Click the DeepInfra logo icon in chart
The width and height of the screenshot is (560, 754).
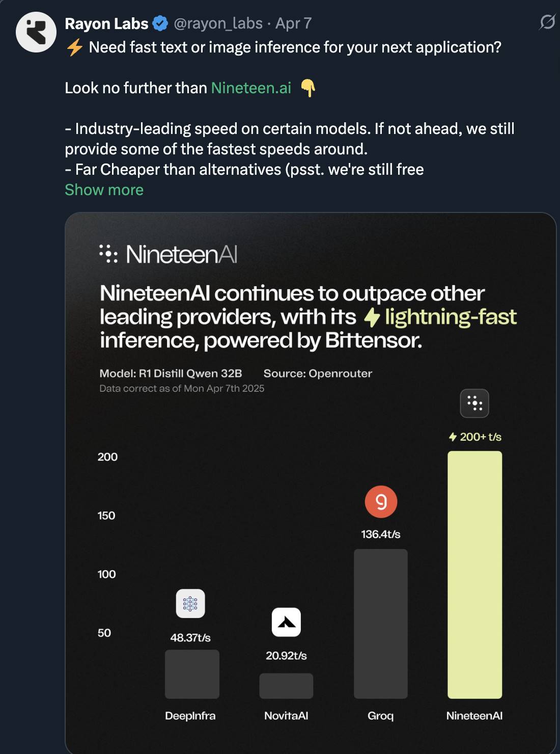point(190,604)
